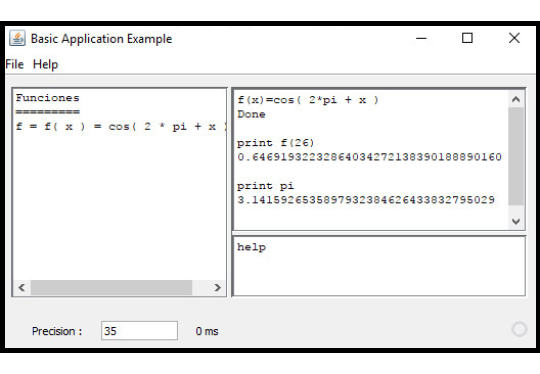Click the command input area containing help
Viewport: 540px width, 374px height.
click(380, 266)
